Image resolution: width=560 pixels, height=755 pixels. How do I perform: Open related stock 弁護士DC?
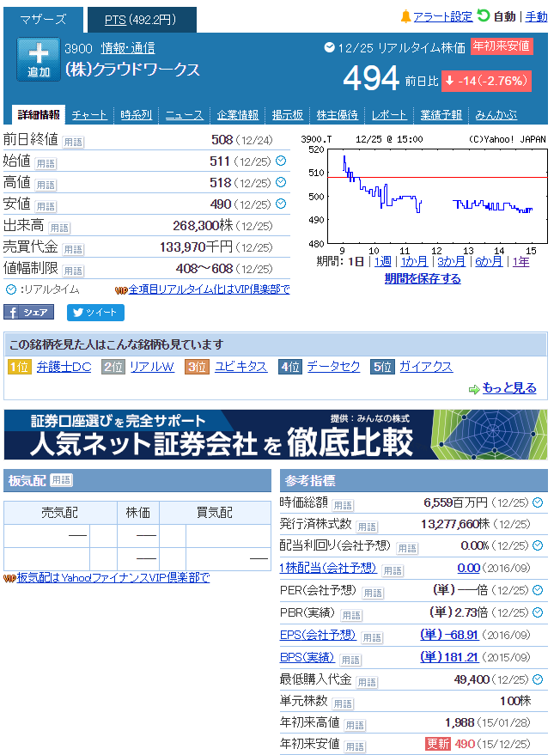(x=64, y=367)
